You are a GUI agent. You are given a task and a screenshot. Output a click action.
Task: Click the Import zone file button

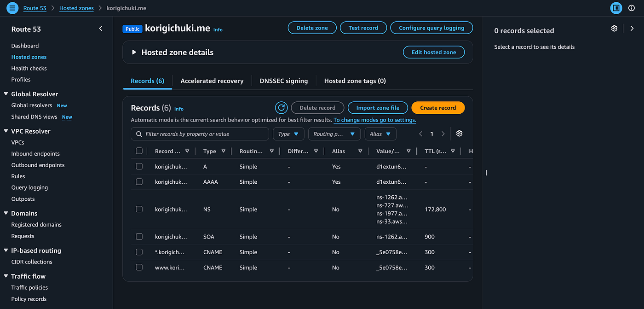378,108
